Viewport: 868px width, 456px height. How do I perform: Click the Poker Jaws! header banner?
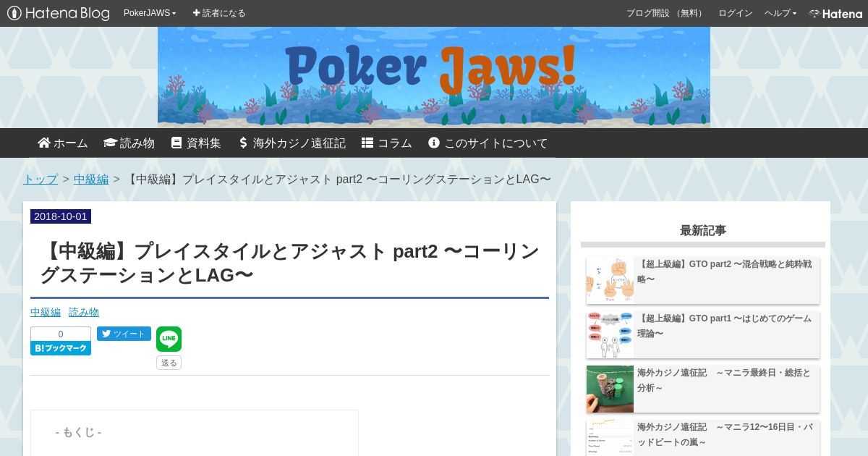pos(434,77)
